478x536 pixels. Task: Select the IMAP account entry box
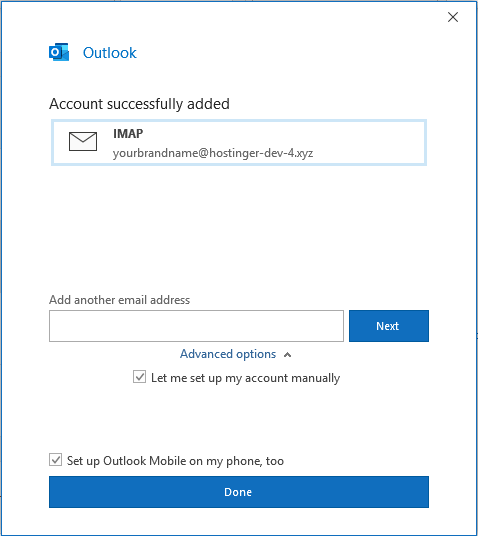click(x=239, y=143)
